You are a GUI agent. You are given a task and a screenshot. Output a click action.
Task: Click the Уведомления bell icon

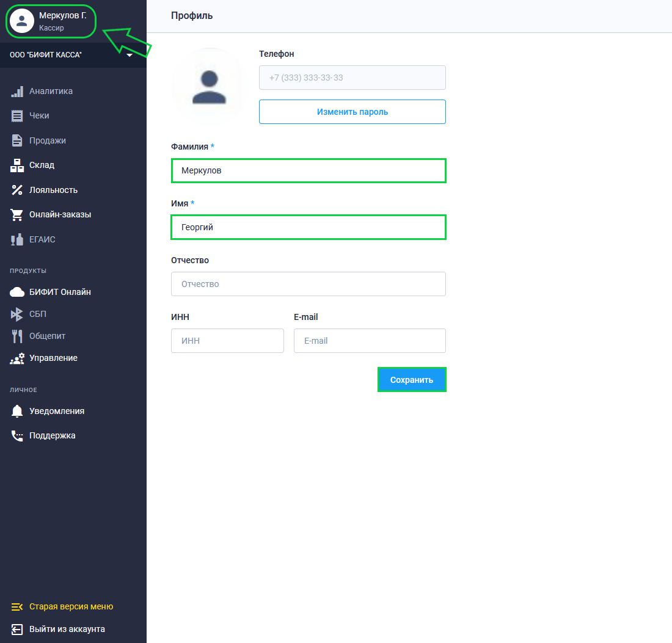17,411
